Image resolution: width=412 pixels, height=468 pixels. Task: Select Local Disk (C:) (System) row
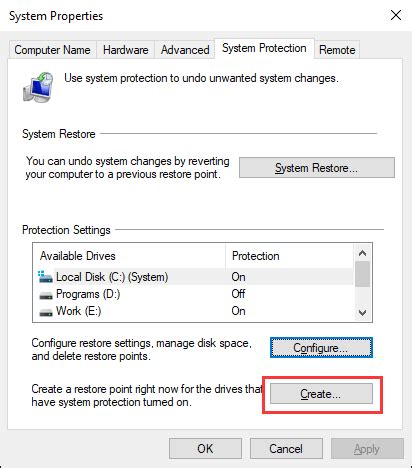[193, 277]
